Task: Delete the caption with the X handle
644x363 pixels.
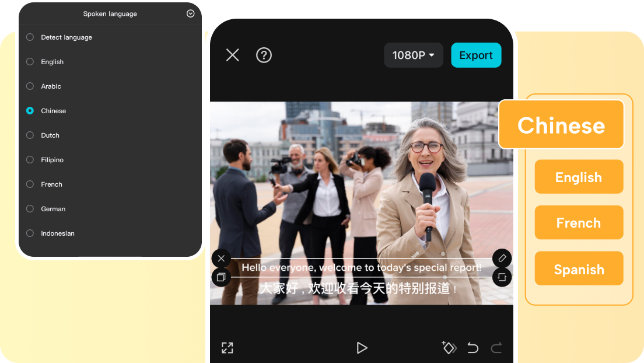Action: point(221,258)
